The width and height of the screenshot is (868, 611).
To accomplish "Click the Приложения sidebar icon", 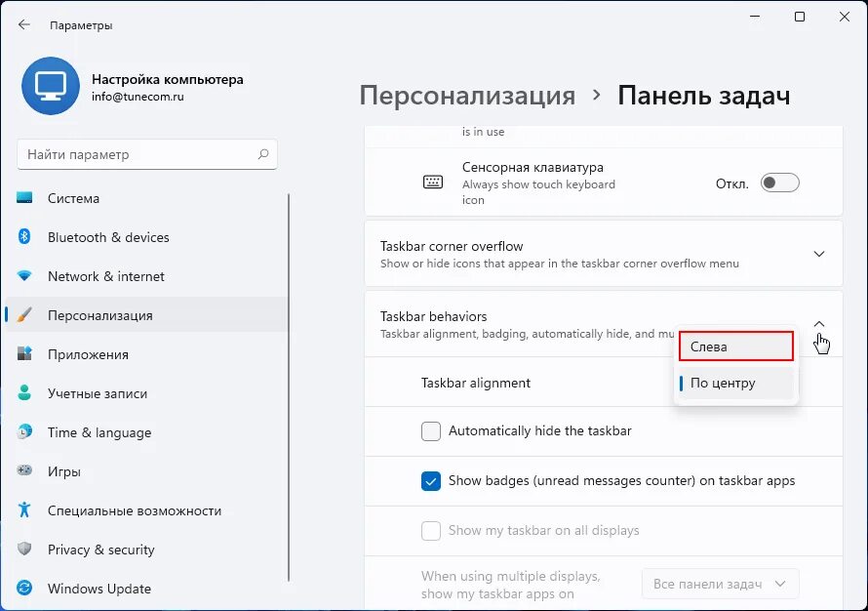I will pyautogui.click(x=24, y=354).
